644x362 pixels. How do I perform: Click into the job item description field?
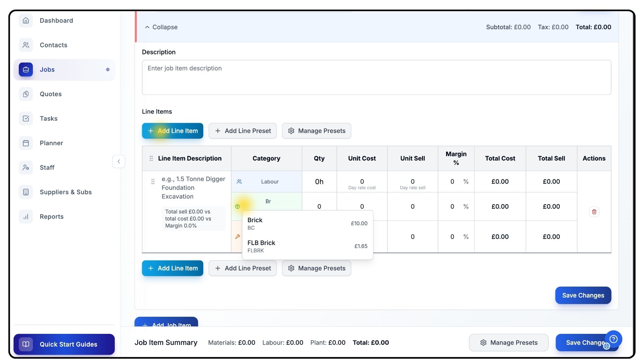click(376, 77)
